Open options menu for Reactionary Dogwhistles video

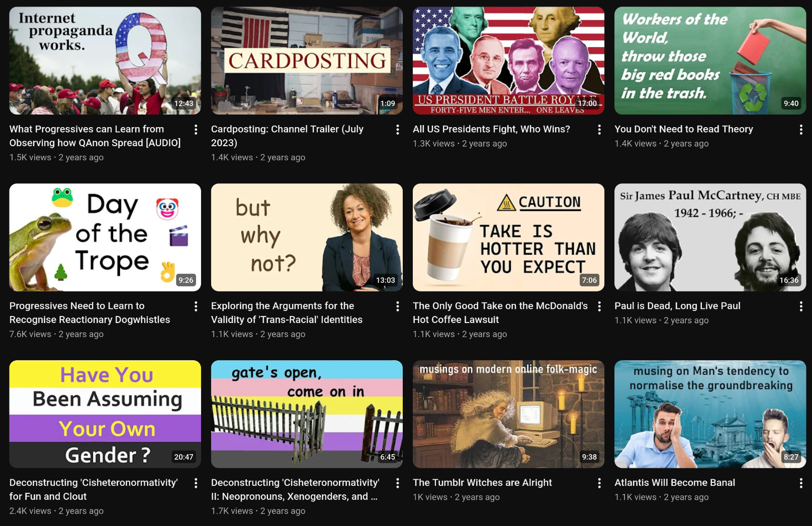(x=196, y=306)
